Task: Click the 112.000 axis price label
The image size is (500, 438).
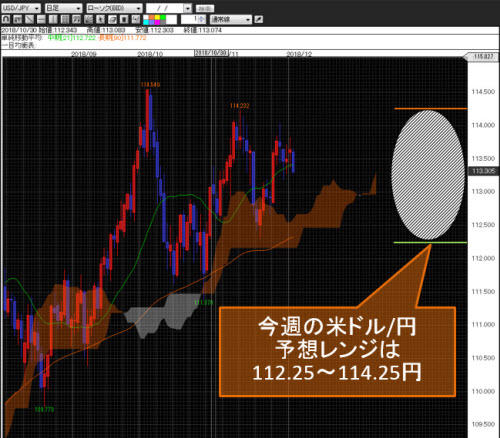Action: [x=483, y=258]
